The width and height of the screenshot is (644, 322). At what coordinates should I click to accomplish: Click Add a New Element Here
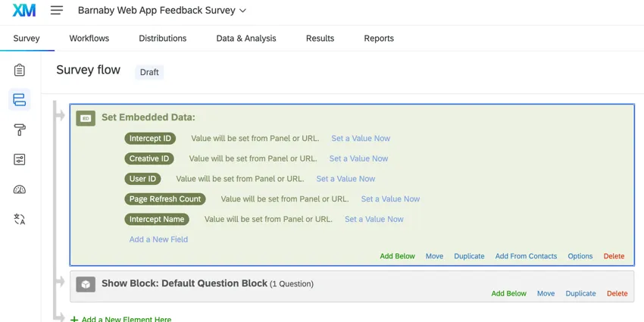(x=126, y=319)
